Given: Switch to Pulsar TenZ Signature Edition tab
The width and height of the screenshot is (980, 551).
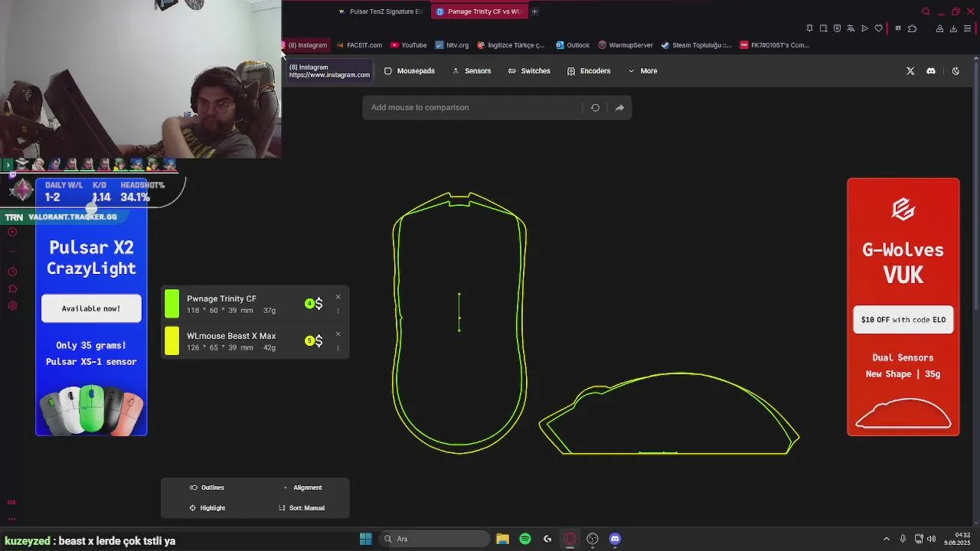Looking at the screenshot, I should [381, 11].
